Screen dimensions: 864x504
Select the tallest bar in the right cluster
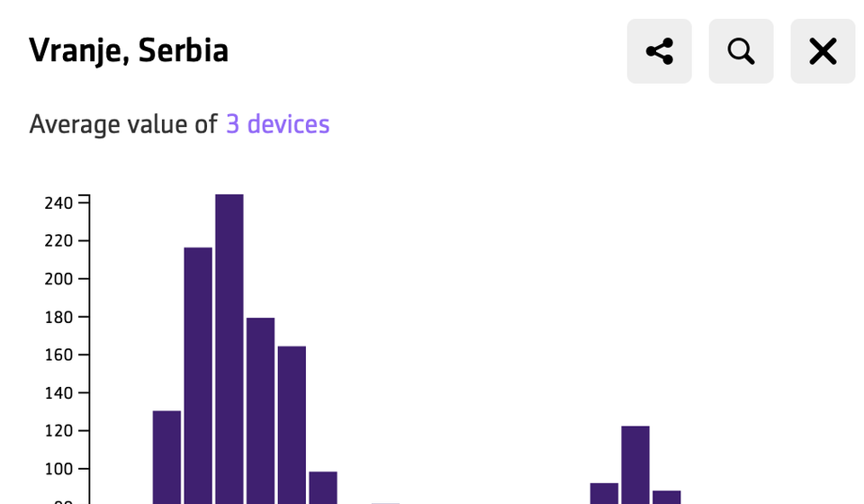[635, 464]
